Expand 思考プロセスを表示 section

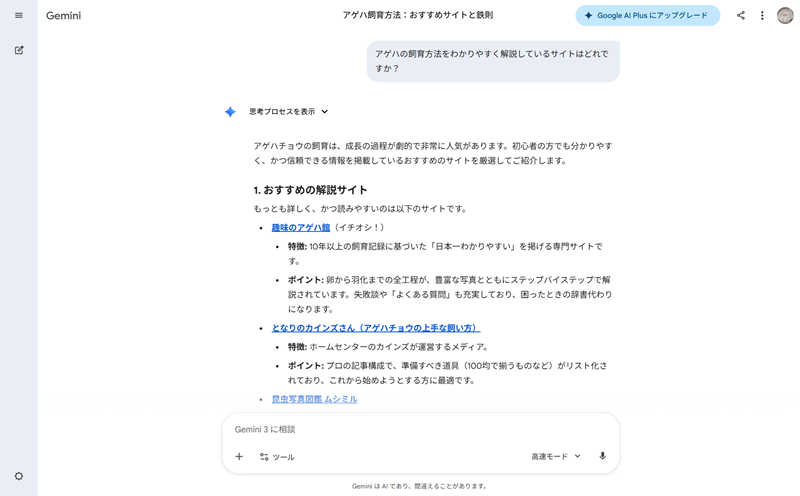(x=288, y=112)
